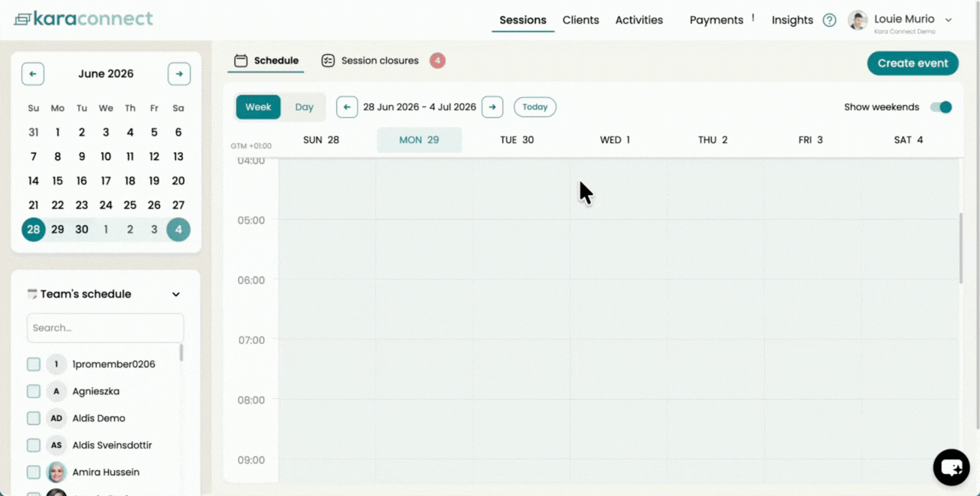Click Amira Hussein's photo avatar
This screenshot has height=496, width=980.
tap(56, 472)
